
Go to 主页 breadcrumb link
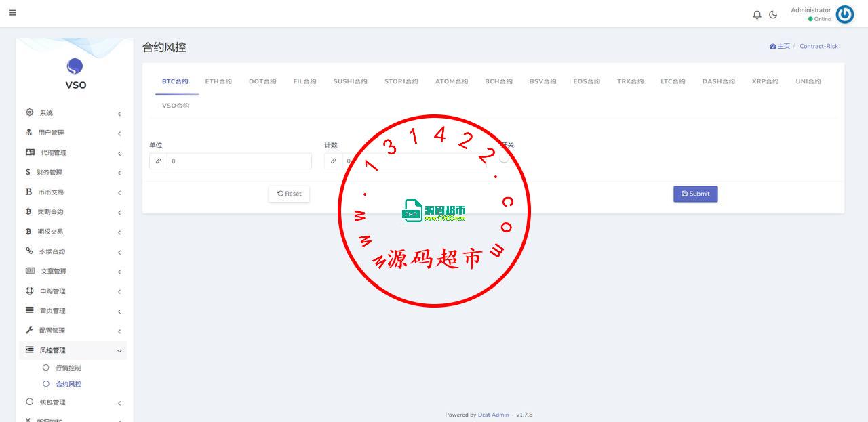[783, 46]
